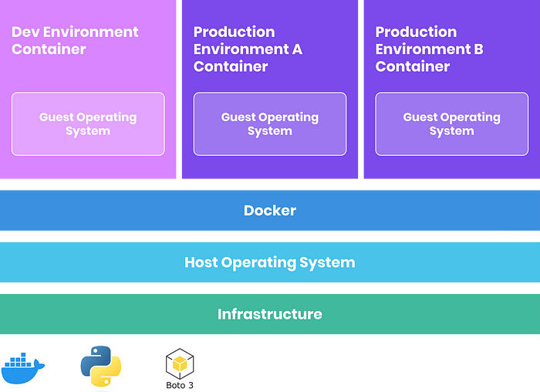Click the Production Environment B Container heading
The height and width of the screenshot is (392, 540).
[x=429, y=49]
